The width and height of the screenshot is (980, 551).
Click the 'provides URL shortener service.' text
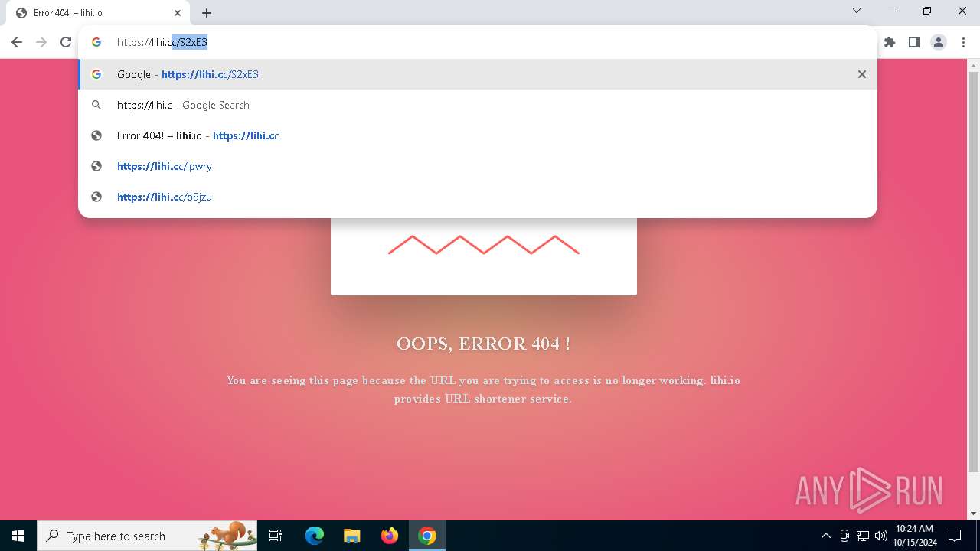coord(482,399)
